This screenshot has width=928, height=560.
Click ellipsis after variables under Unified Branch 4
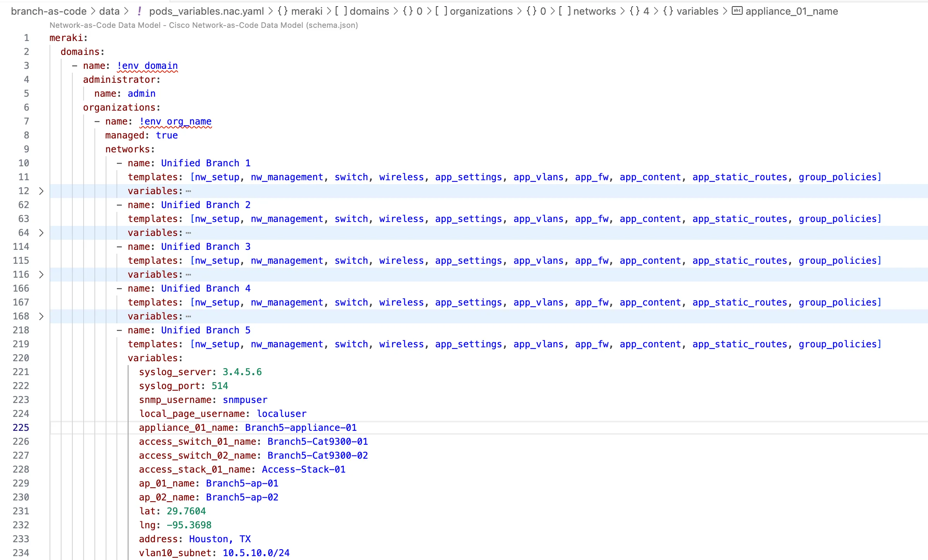188,316
